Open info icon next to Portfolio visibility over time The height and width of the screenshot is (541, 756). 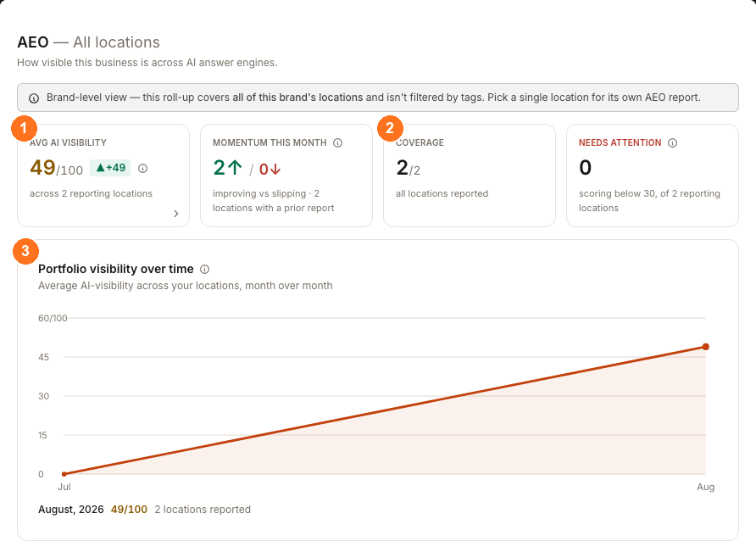[x=204, y=269]
